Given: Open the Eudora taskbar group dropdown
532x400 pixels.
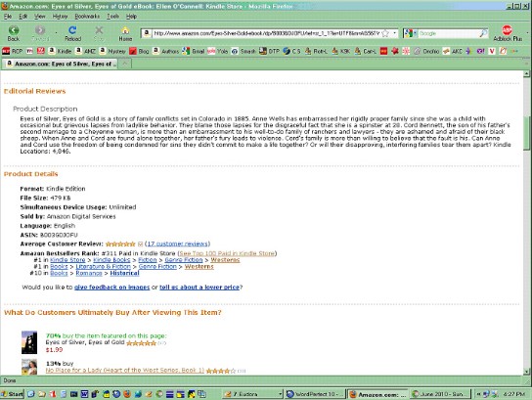Looking at the screenshot, I should click(281, 394).
